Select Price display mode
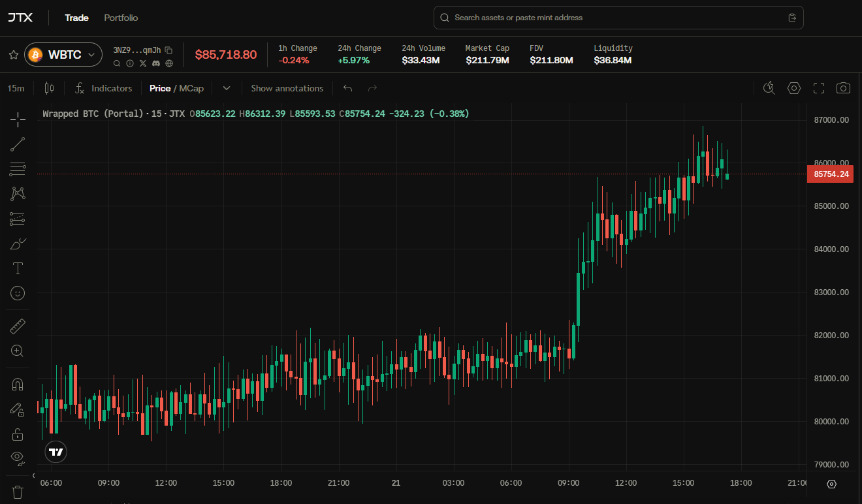This screenshot has width=862, height=504. (x=160, y=88)
